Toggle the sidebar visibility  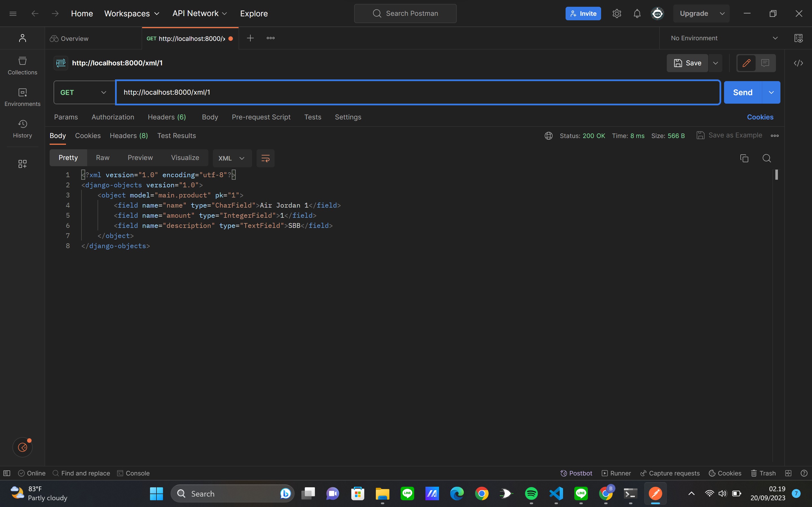7,473
